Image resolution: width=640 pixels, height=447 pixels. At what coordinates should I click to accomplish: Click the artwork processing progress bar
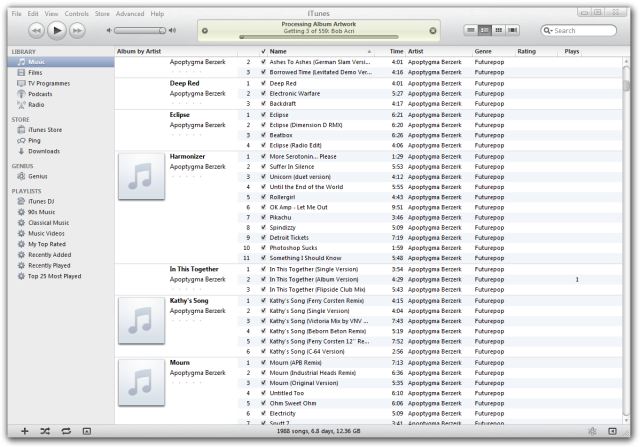click(x=319, y=37)
